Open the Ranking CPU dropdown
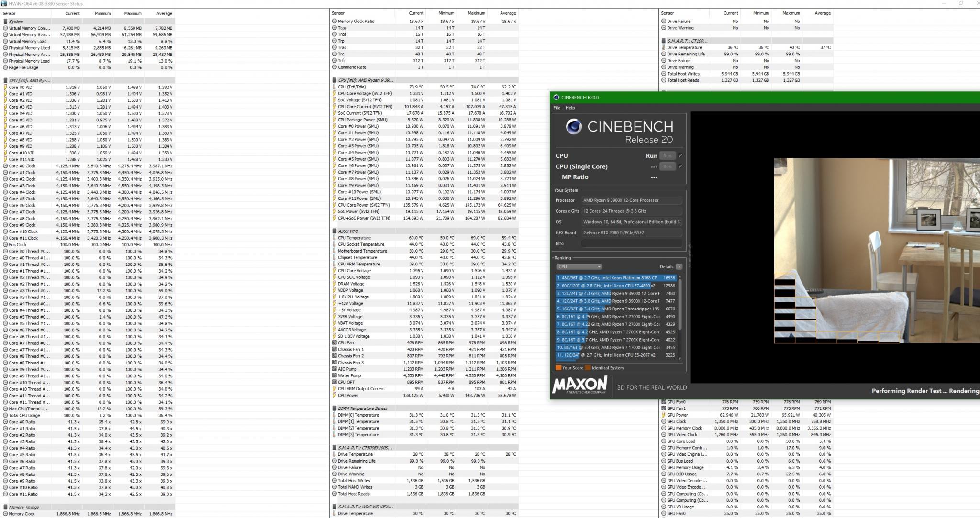Image resolution: width=980 pixels, height=518 pixels. point(579,267)
